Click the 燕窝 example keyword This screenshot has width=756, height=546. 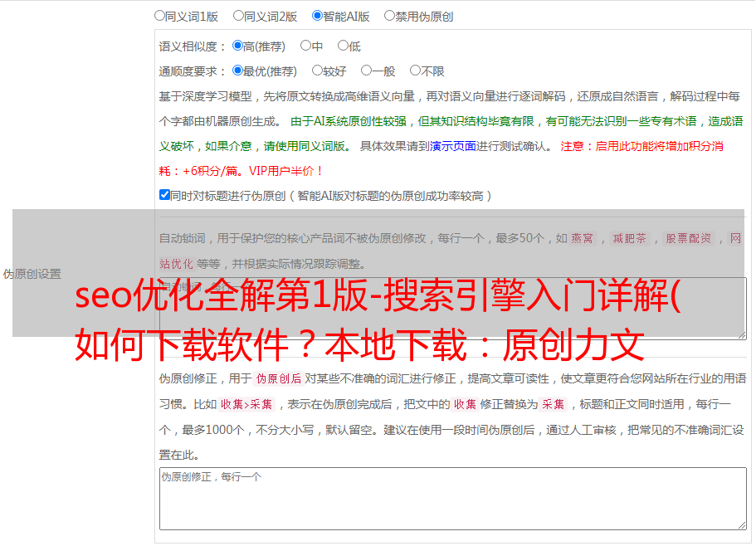click(582, 238)
